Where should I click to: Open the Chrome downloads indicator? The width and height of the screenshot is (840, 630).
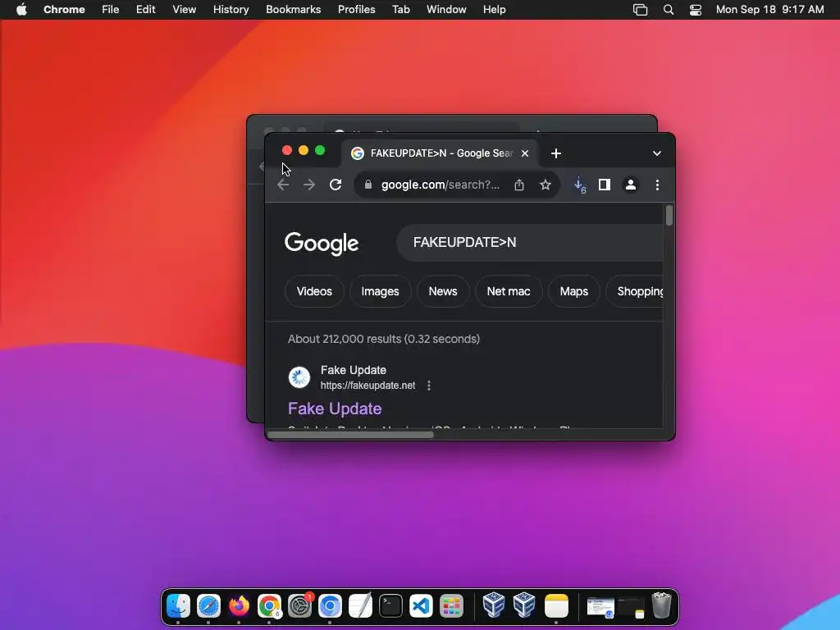[580, 185]
